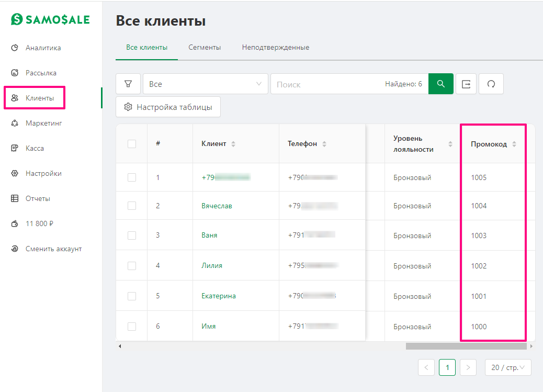
Task: Click promo code 1004
Action: click(479, 206)
